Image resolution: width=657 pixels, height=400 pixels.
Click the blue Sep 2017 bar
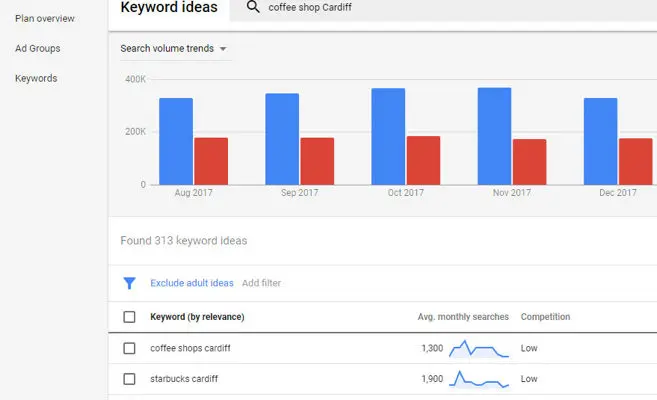pos(282,139)
